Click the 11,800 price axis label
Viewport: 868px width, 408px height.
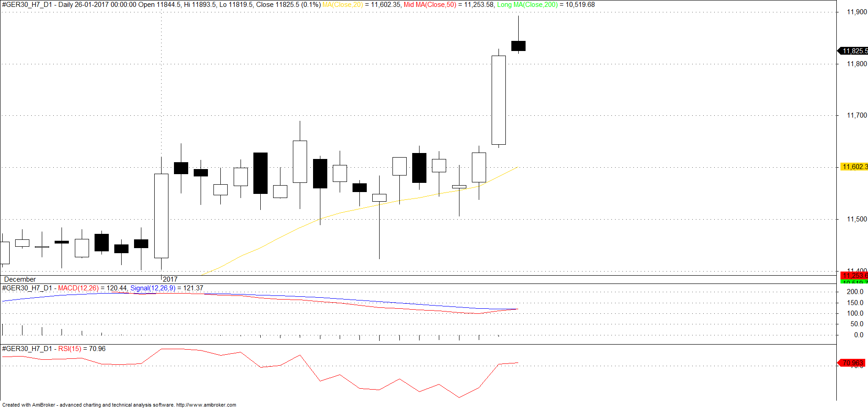coord(857,64)
